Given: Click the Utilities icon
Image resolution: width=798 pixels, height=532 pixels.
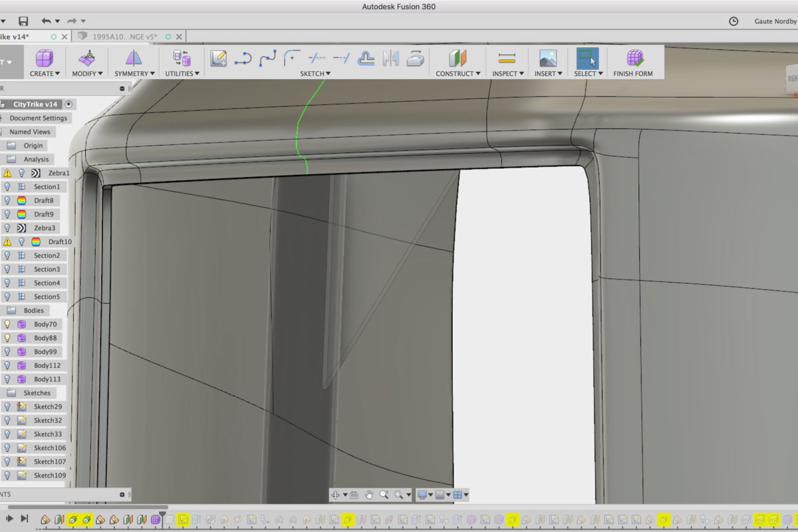Looking at the screenshot, I should pos(181,58).
